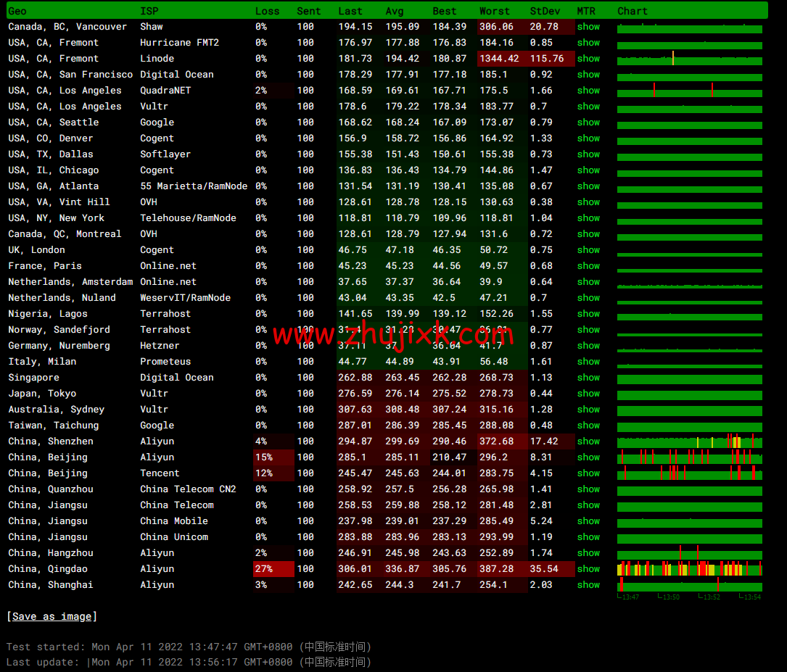The image size is (787, 672).
Task: Click the Geo column header
Action: 17,11
